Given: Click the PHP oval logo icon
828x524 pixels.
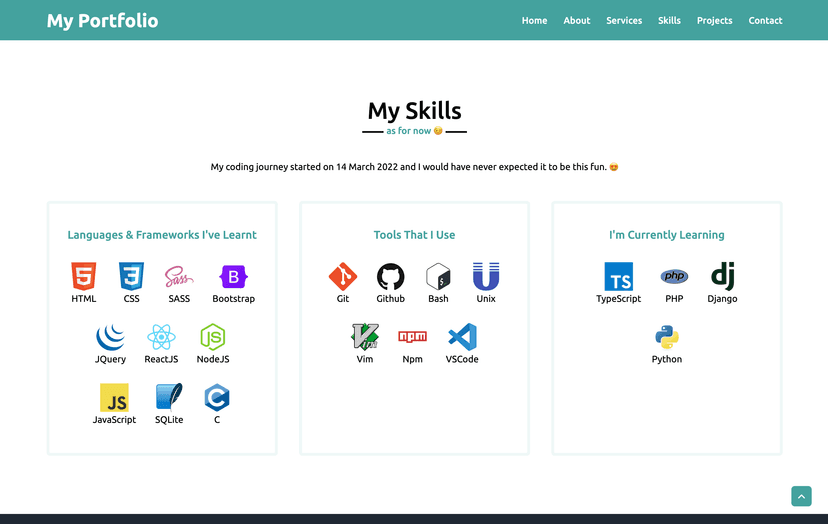Looking at the screenshot, I should pos(674,276).
